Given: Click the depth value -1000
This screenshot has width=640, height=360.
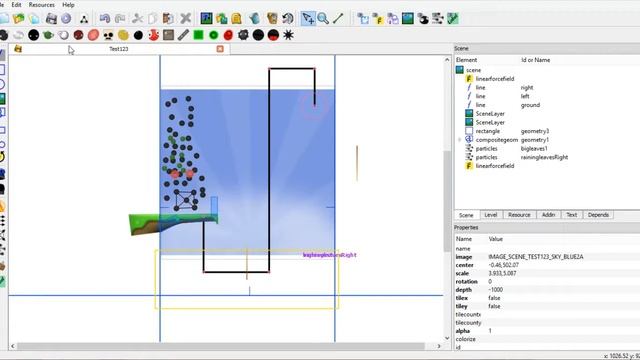Looking at the screenshot, I should 496,290.
